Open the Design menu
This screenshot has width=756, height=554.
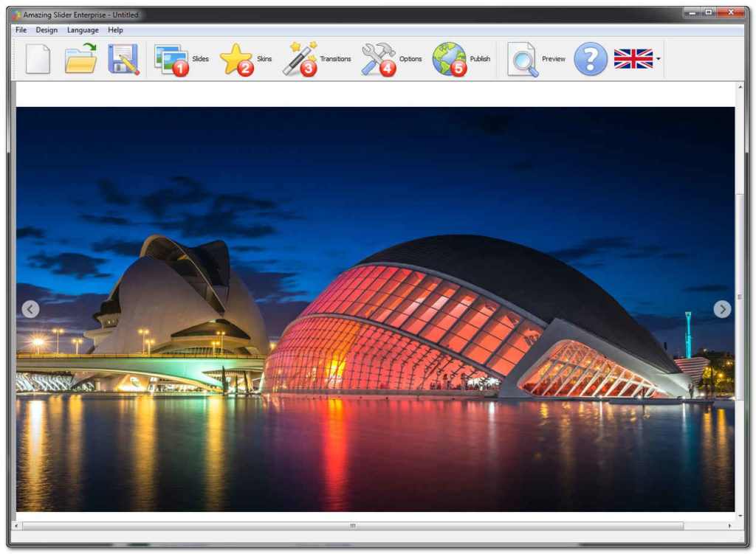tap(47, 30)
